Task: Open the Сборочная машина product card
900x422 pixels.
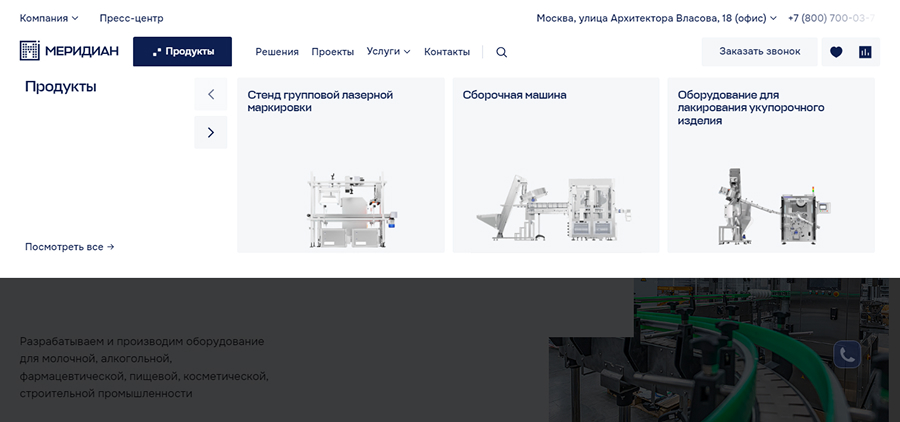Action: click(x=556, y=165)
